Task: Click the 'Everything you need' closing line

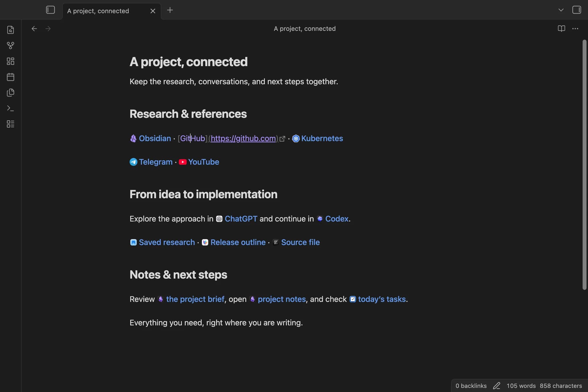Action: coord(216,323)
